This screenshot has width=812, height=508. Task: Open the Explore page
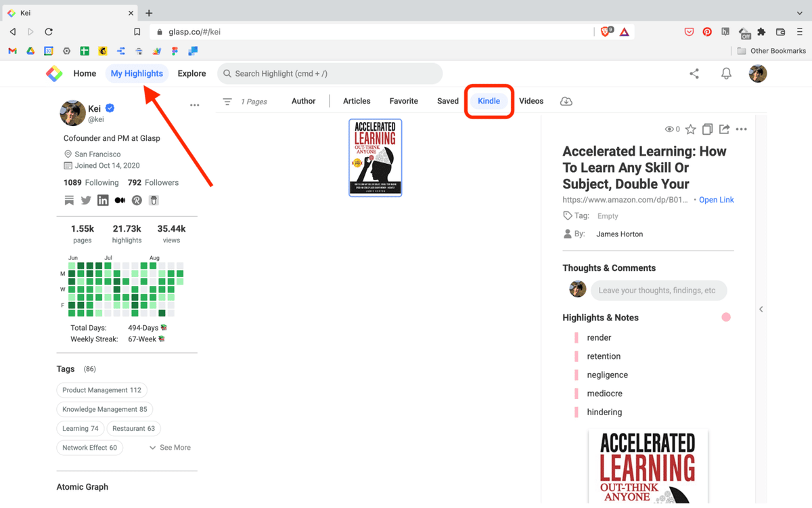point(191,73)
